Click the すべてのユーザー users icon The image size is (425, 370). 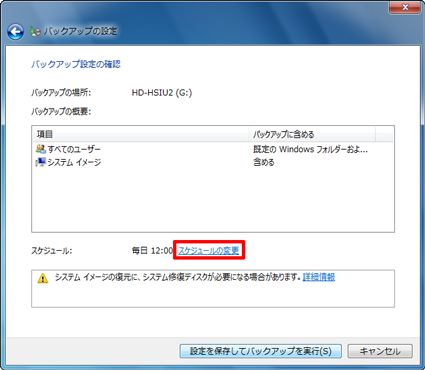pyautogui.click(x=41, y=149)
